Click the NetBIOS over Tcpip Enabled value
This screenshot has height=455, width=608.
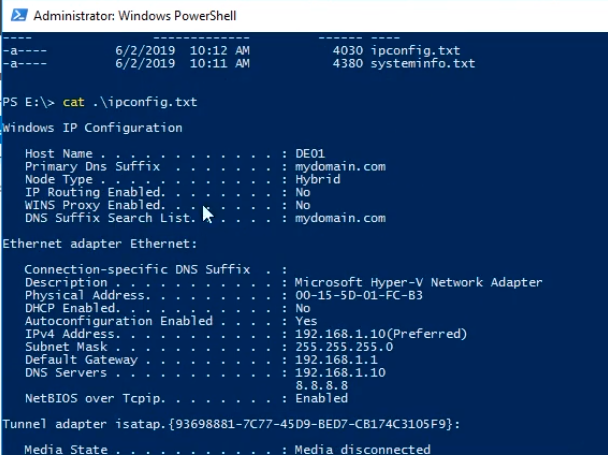pyautogui.click(x=321, y=398)
